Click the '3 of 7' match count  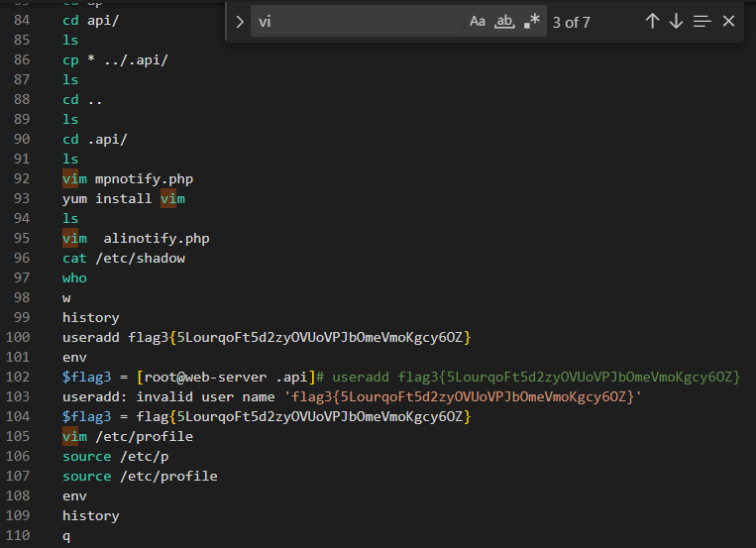click(x=572, y=22)
